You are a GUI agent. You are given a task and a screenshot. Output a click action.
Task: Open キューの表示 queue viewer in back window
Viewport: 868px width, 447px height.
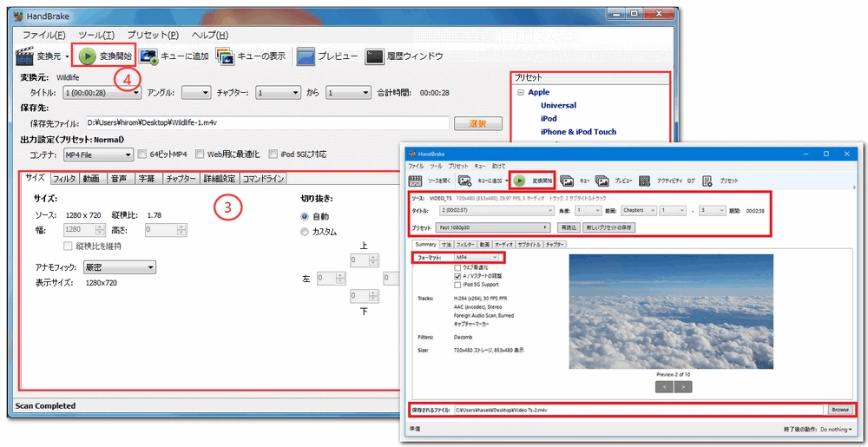(251, 56)
